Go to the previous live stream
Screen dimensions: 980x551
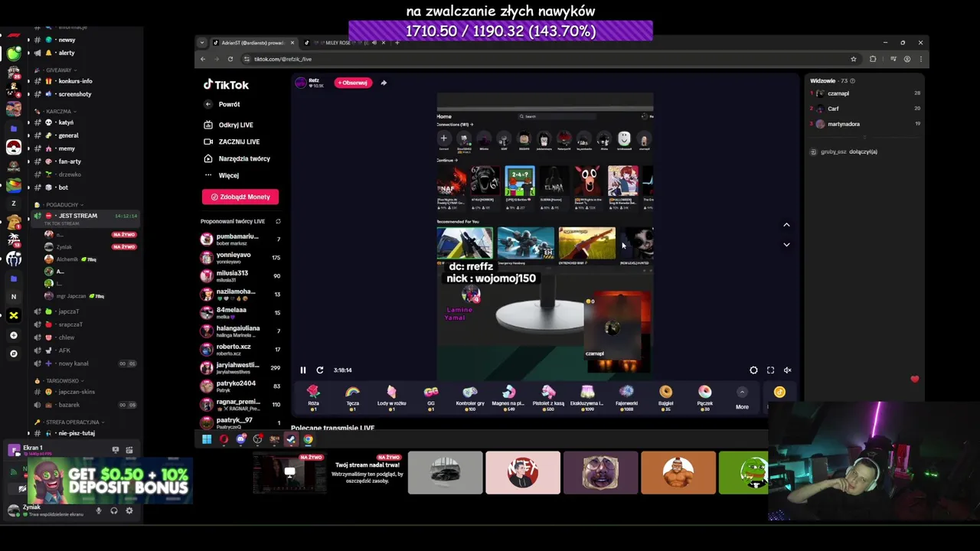786,225
